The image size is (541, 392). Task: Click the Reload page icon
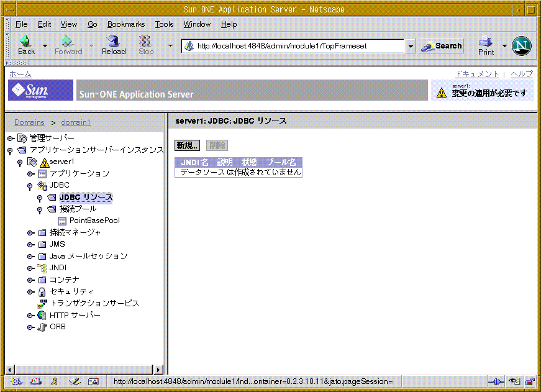[x=113, y=41]
